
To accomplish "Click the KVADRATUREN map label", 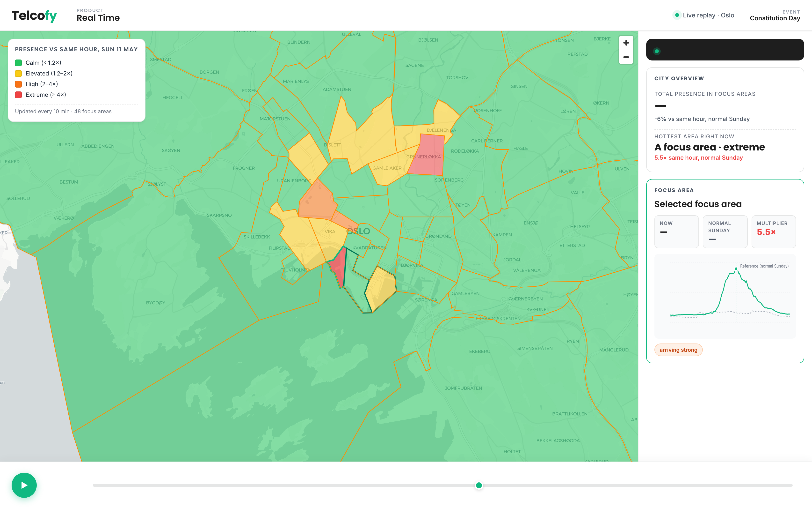I will coord(370,248).
